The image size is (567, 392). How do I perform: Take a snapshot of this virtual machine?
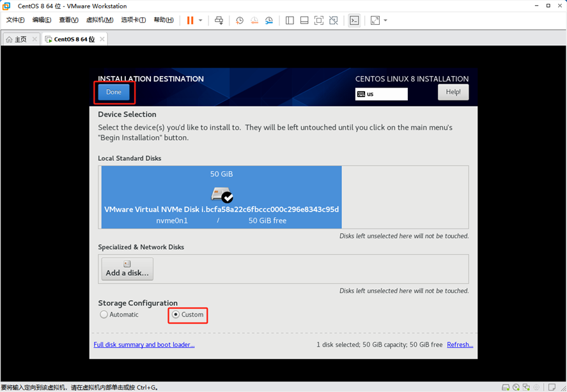click(239, 20)
